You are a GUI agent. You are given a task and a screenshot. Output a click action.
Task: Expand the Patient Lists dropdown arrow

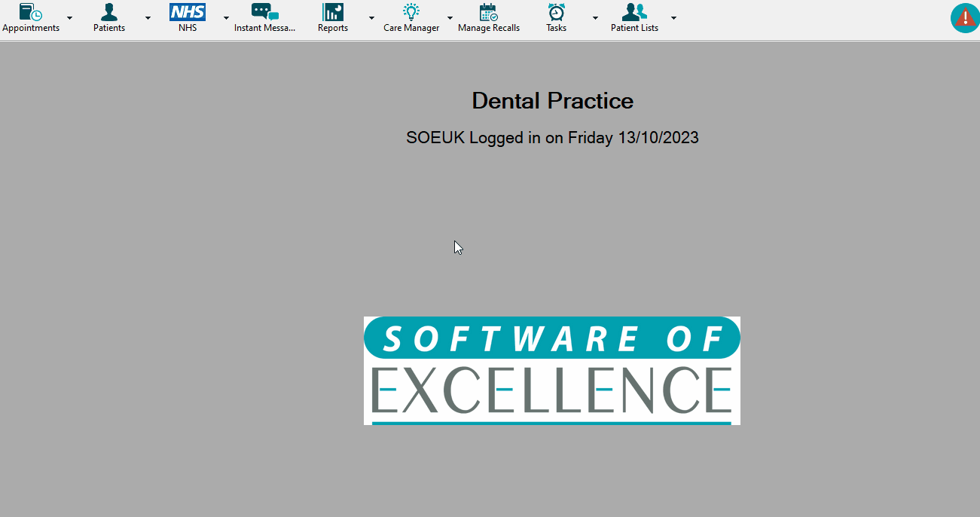673,17
